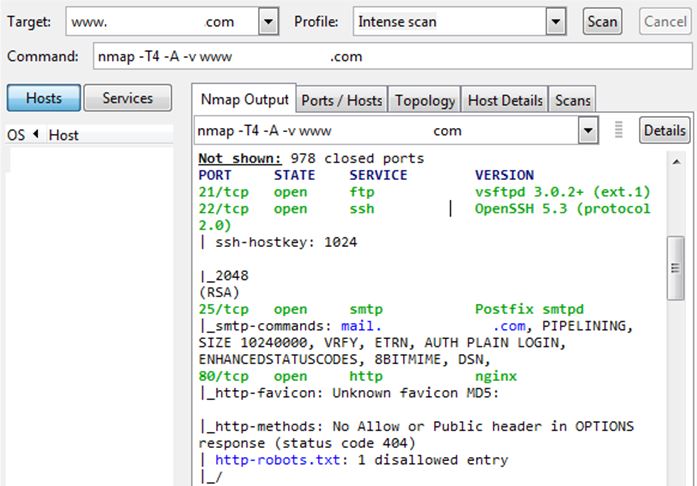
Task: Click the 'PORT' column heading
Action: pos(215,175)
